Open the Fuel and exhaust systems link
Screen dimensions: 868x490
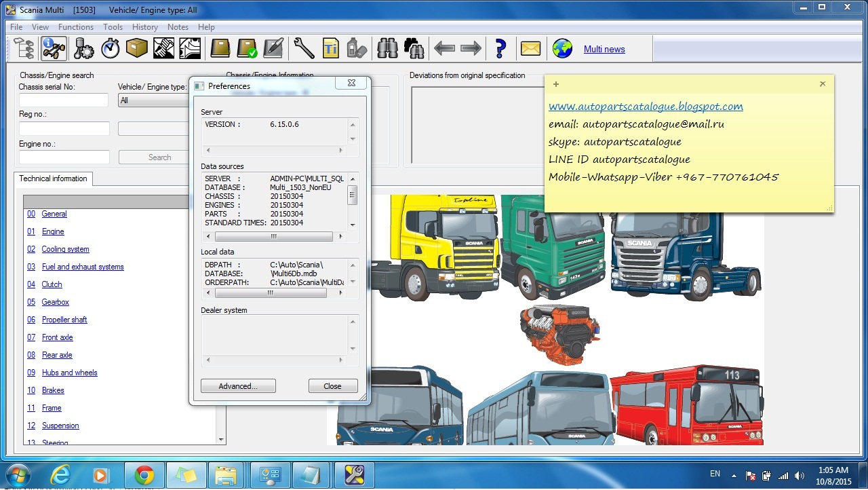83,267
